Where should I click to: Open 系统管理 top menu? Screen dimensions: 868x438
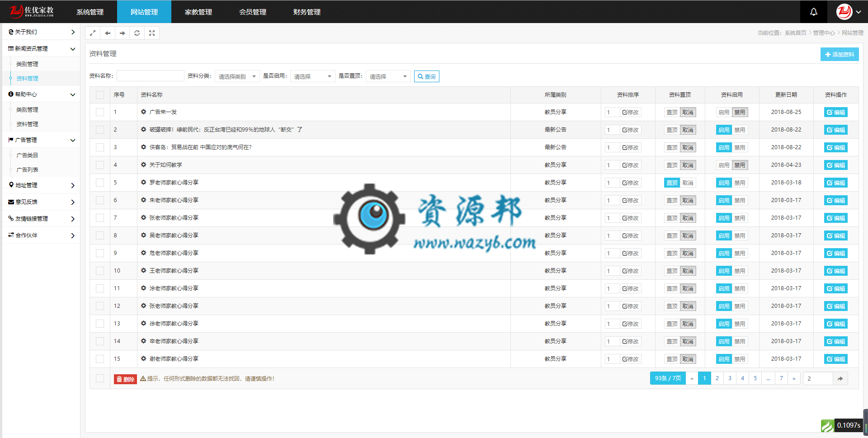(x=90, y=12)
